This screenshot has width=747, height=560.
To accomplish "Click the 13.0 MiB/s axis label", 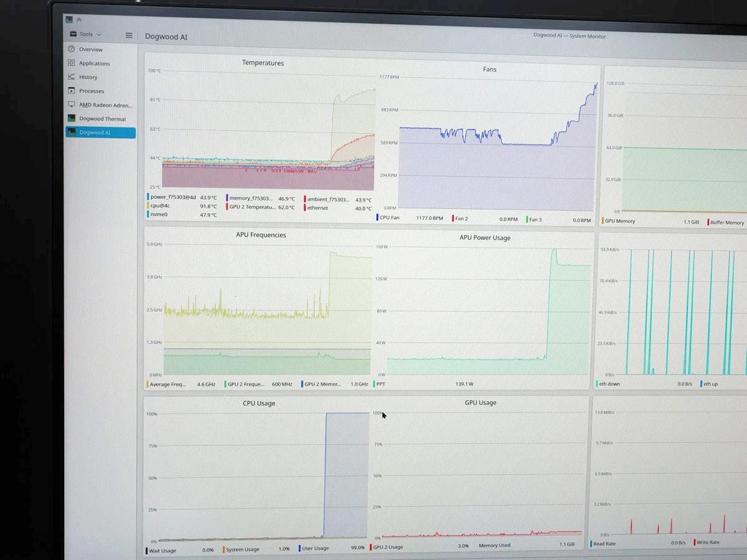I will click(x=604, y=413).
